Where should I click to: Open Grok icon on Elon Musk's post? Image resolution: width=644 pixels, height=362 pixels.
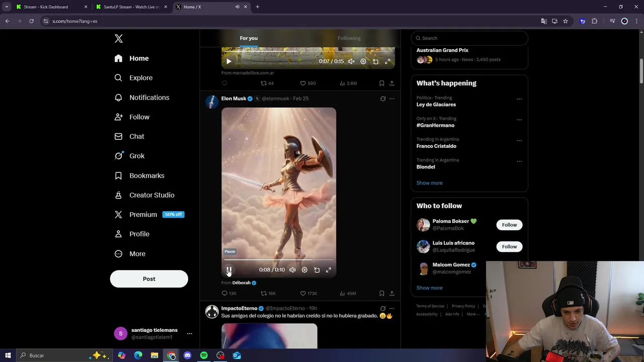pos(383,99)
